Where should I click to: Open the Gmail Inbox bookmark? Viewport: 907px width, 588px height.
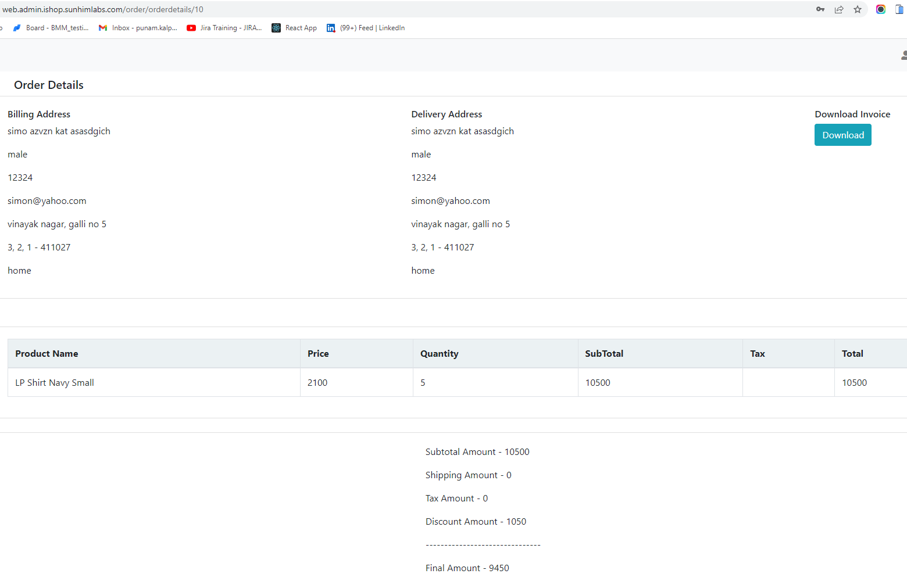138,28
